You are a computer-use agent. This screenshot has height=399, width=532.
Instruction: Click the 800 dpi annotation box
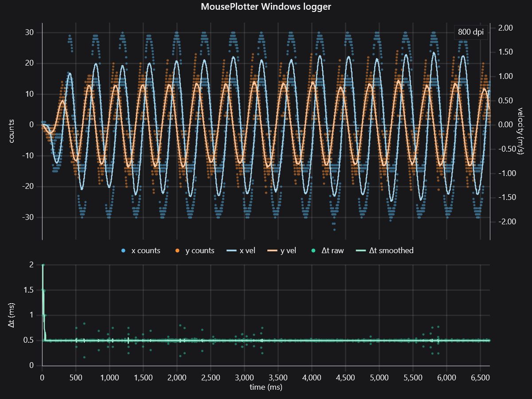pos(471,33)
